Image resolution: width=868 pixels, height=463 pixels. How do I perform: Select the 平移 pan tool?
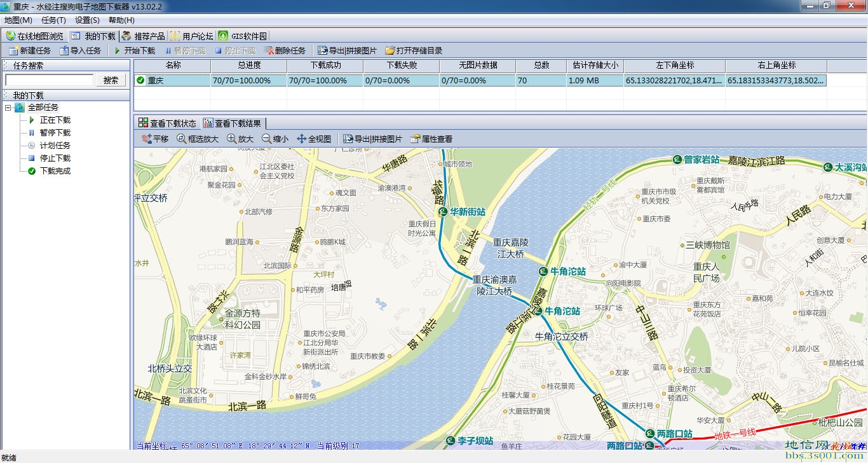click(155, 139)
